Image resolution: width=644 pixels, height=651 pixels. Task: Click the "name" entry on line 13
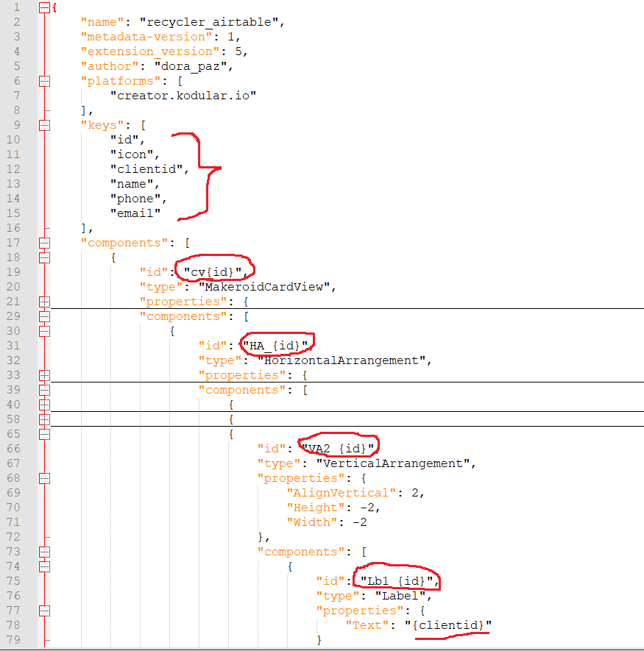coord(132,184)
